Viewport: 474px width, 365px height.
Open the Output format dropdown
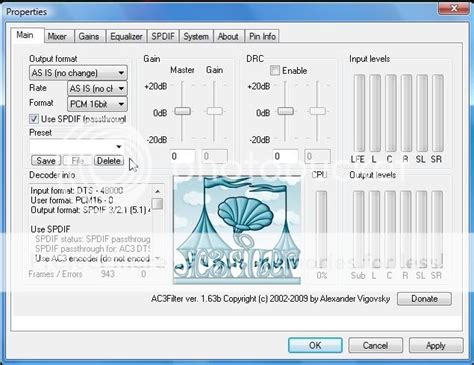tap(78, 73)
